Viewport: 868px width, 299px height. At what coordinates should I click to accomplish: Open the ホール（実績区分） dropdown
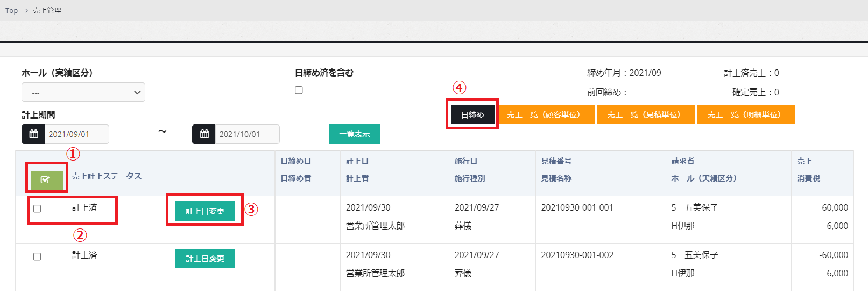83,93
